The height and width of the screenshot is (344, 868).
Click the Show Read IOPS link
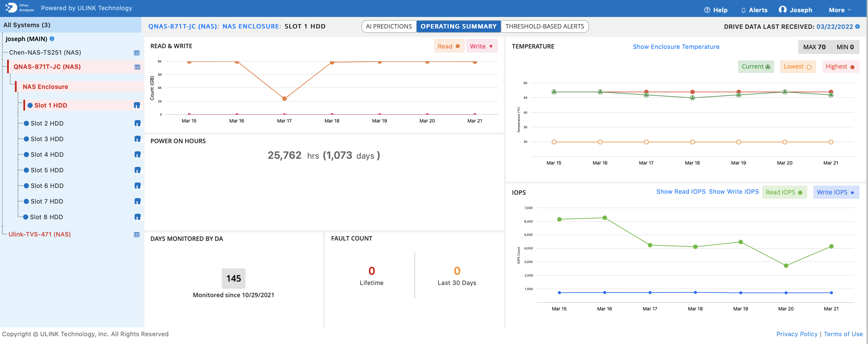click(681, 192)
